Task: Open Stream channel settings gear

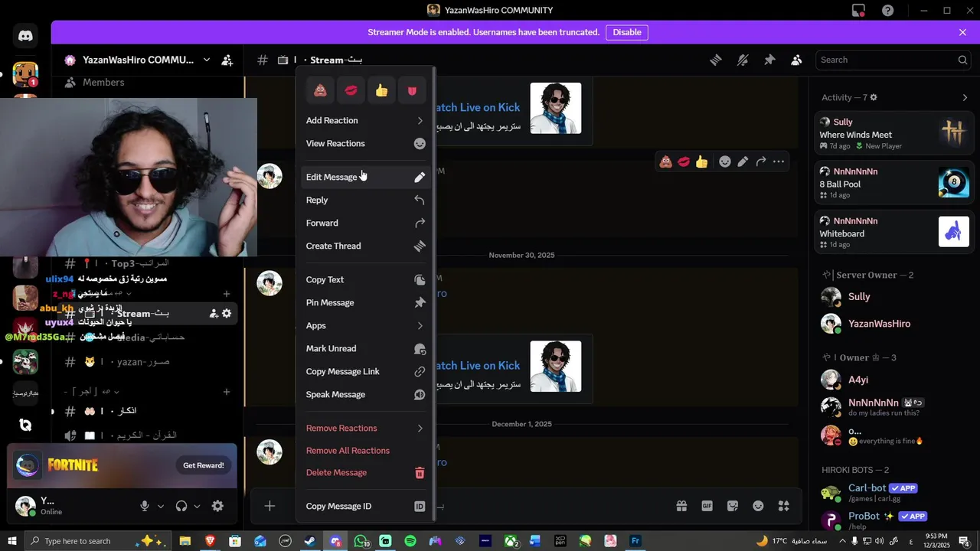Action: pyautogui.click(x=227, y=313)
